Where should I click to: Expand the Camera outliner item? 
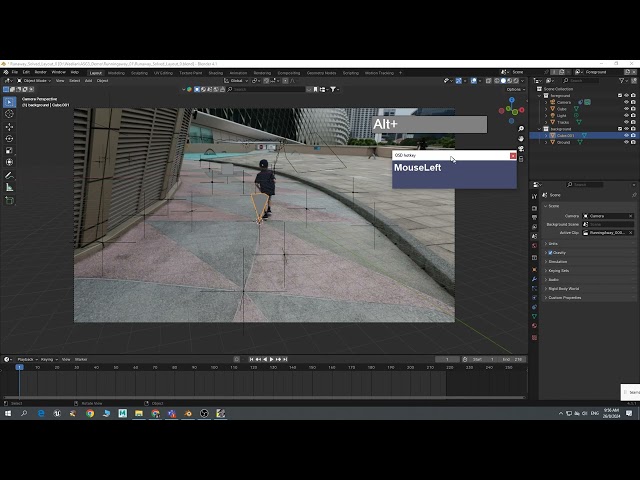click(x=546, y=102)
